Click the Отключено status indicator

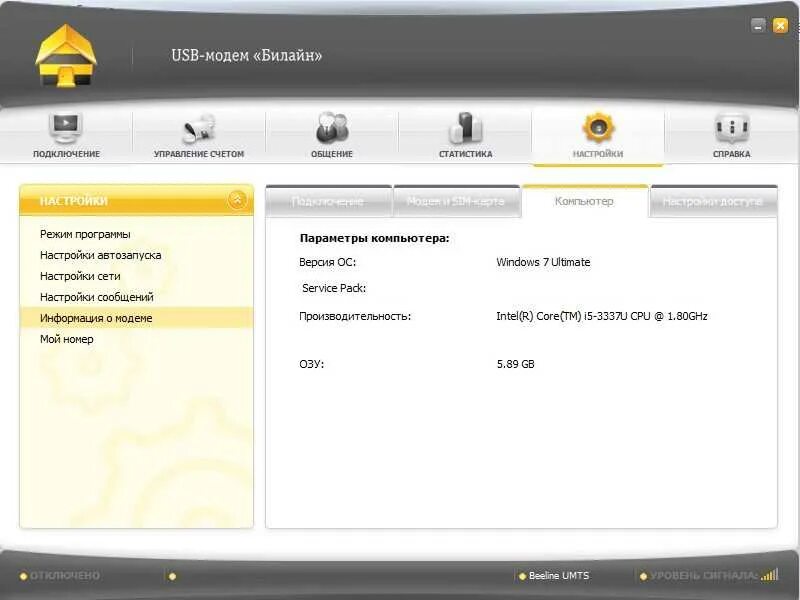[60, 576]
